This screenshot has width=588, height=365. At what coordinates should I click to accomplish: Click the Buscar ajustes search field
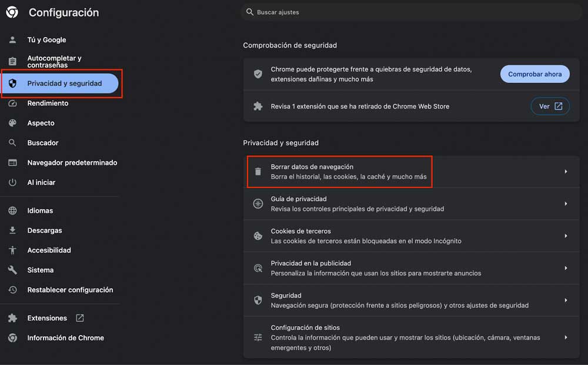click(412, 12)
